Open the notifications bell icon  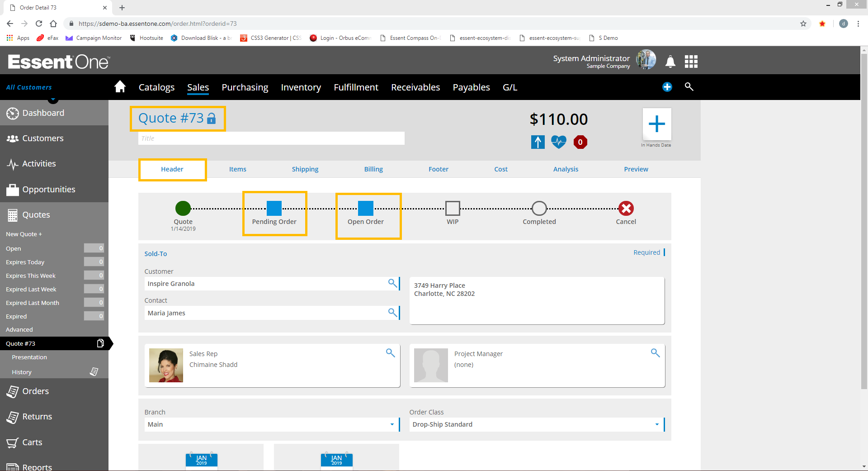click(670, 61)
